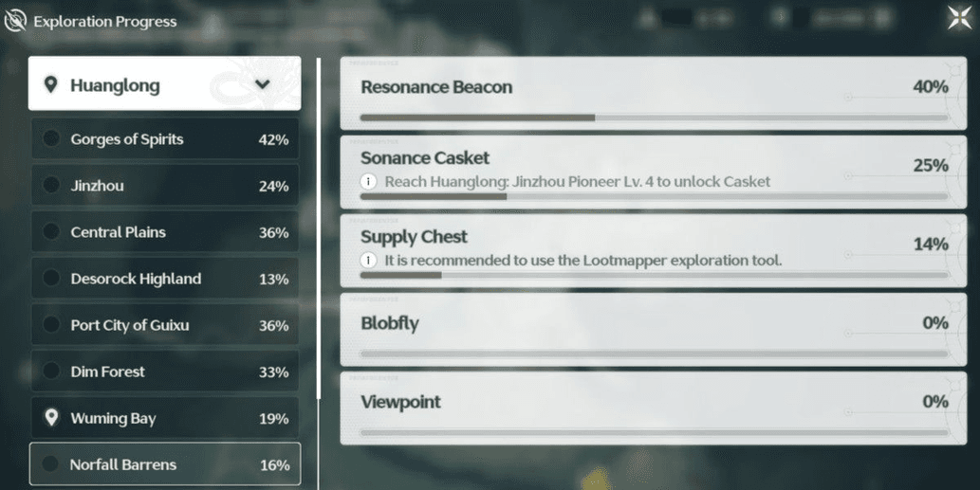Select the Port City of Guixu area
Image resolution: width=980 pixels, height=490 pixels.
165,324
